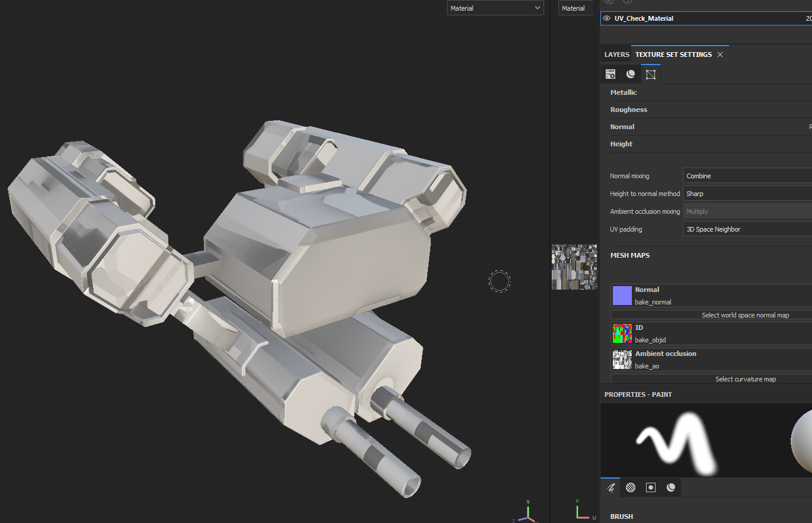Viewport: 812px width, 523px height.
Task: Close the Texture Set Settings panel
Action: (720, 54)
